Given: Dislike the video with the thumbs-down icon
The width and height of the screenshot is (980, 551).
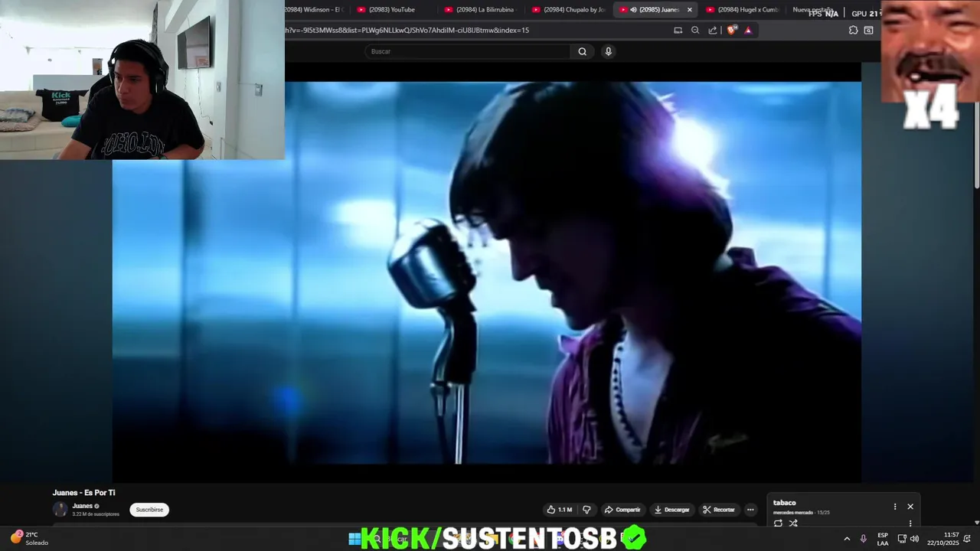Looking at the screenshot, I should [587, 510].
